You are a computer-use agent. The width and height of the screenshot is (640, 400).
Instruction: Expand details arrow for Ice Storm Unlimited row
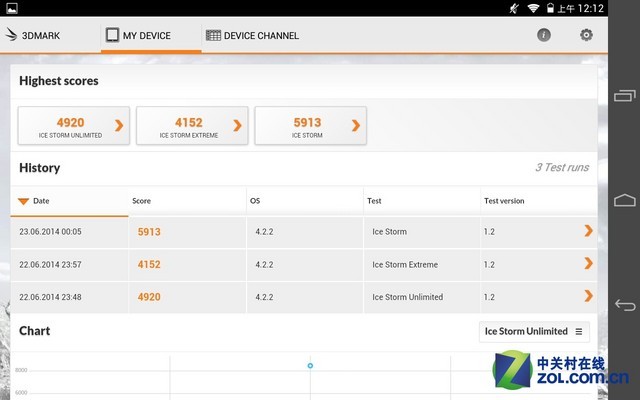click(588, 296)
